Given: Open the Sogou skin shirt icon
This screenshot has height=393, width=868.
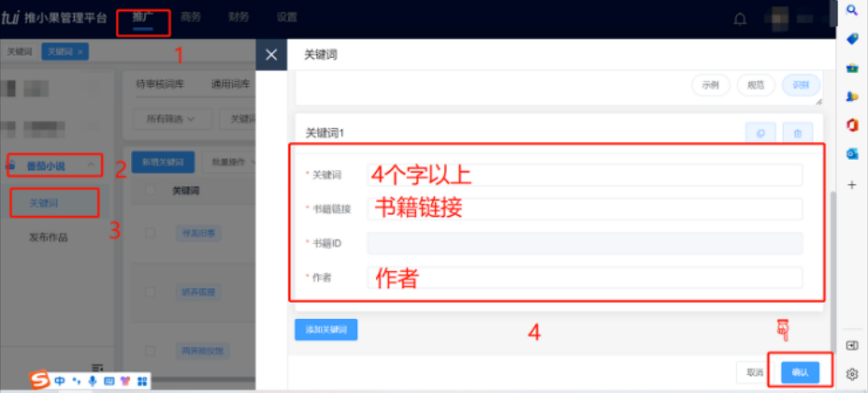Looking at the screenshot, I should 125,381.
